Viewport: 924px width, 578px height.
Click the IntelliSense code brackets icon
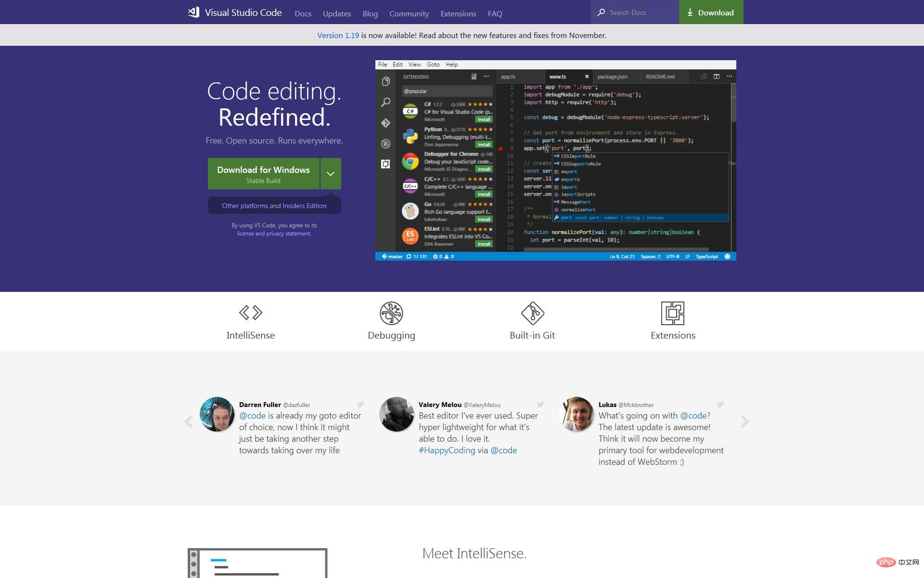[251, 313]
